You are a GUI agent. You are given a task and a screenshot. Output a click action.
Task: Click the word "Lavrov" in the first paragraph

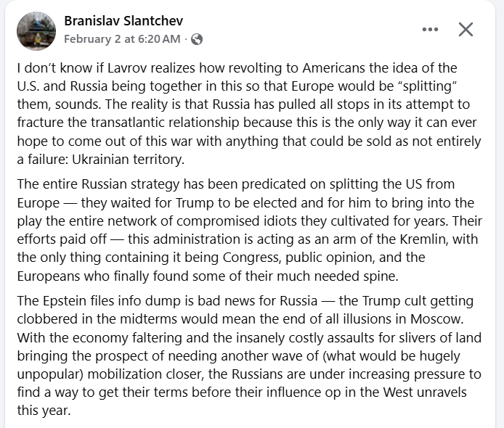(118, 68)
